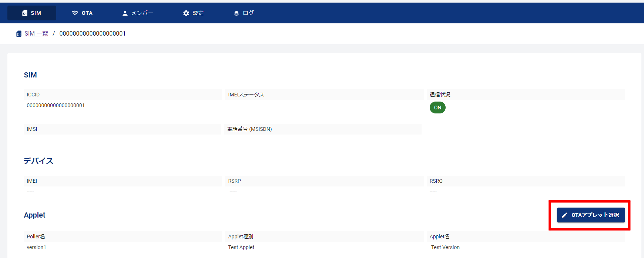Click the OTA wifi icon
This screenshot has width=644, height=258.
(75, 13)
